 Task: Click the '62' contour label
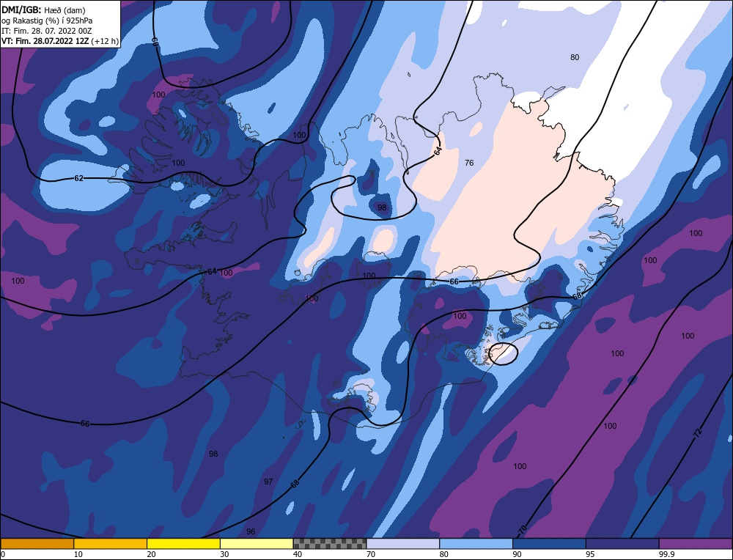[x=79, y=178]
